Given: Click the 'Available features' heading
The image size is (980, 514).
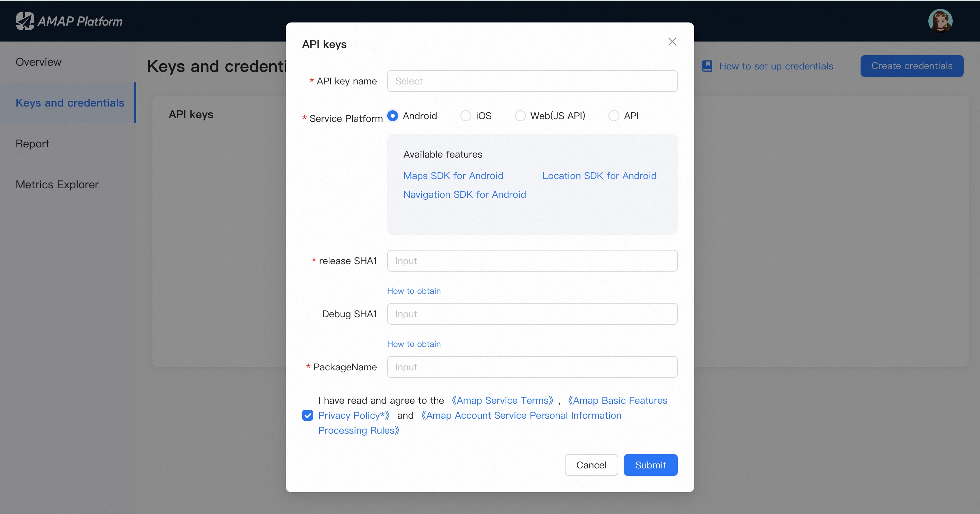Looking at the screenshot, I should click(x=443, y=155).
